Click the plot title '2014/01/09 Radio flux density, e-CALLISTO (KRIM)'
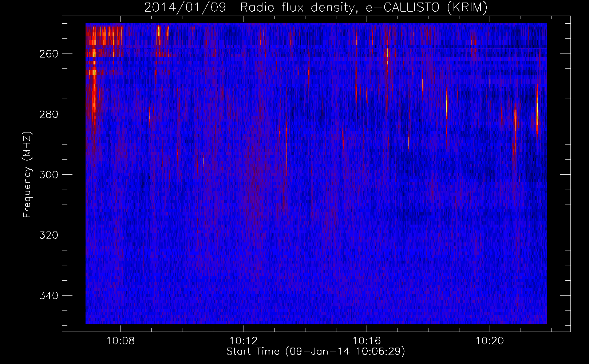This screenshot has height=364, width=589. (x=316, y=7)
